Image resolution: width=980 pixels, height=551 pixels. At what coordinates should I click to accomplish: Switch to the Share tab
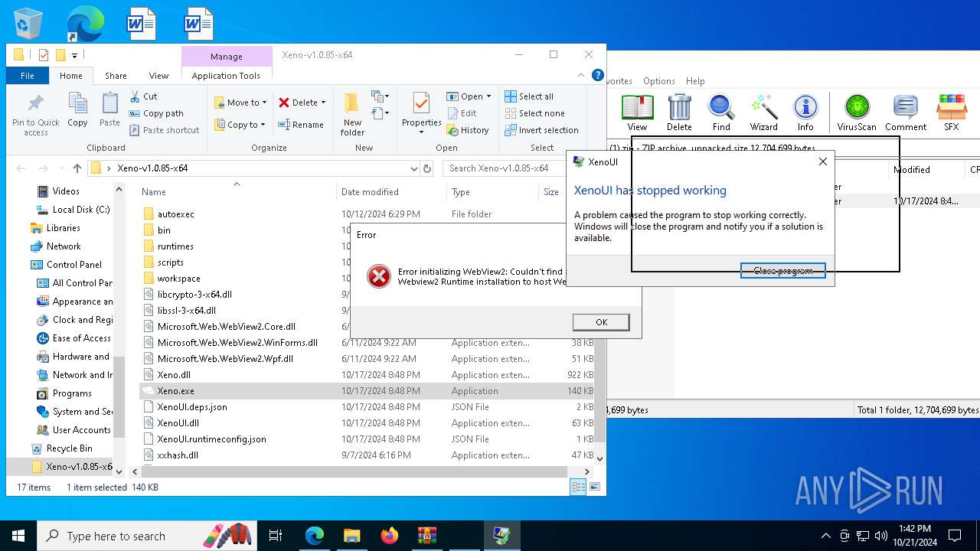pyautogui.click(x=116, y=76)
